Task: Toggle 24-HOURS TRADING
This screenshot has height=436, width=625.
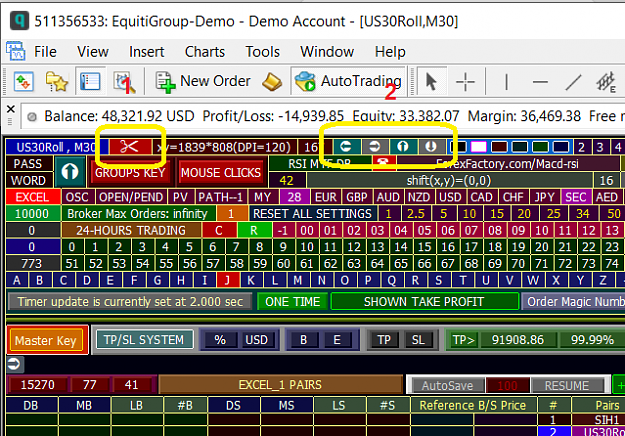Action: pyautogui.click(x=131, y=230)
